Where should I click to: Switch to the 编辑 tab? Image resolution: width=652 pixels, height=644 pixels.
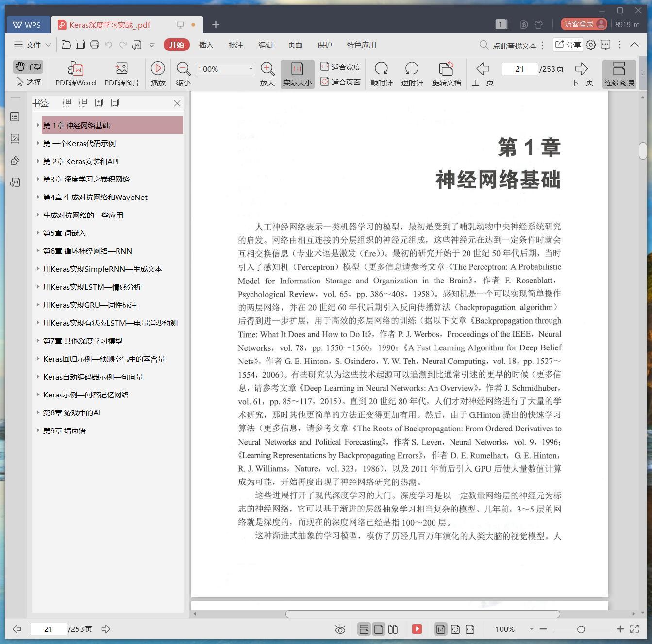(x=265, y=45)
